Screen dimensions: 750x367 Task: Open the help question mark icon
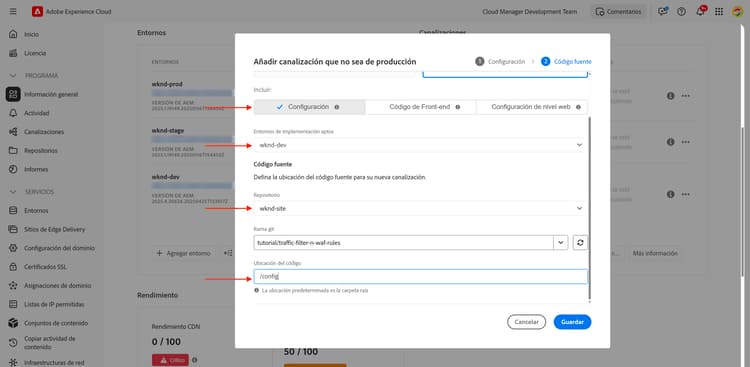681,11
